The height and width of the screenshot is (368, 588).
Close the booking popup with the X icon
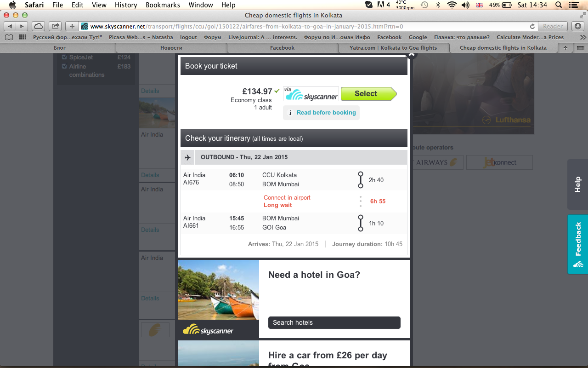[x=412, y=55]
